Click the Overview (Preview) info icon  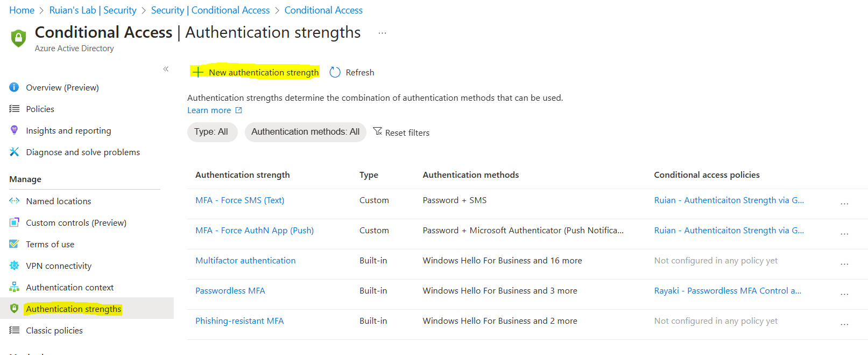tap(14, 87)
